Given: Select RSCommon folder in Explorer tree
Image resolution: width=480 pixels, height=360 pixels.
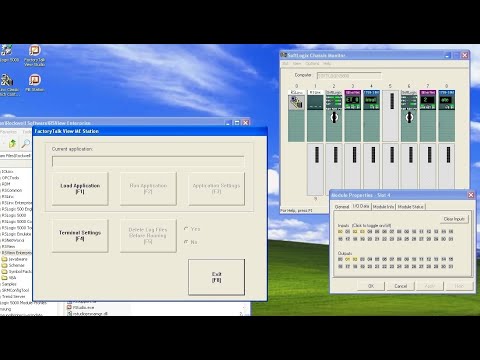Looking at the screenshot, I should (x=11, y=190).
